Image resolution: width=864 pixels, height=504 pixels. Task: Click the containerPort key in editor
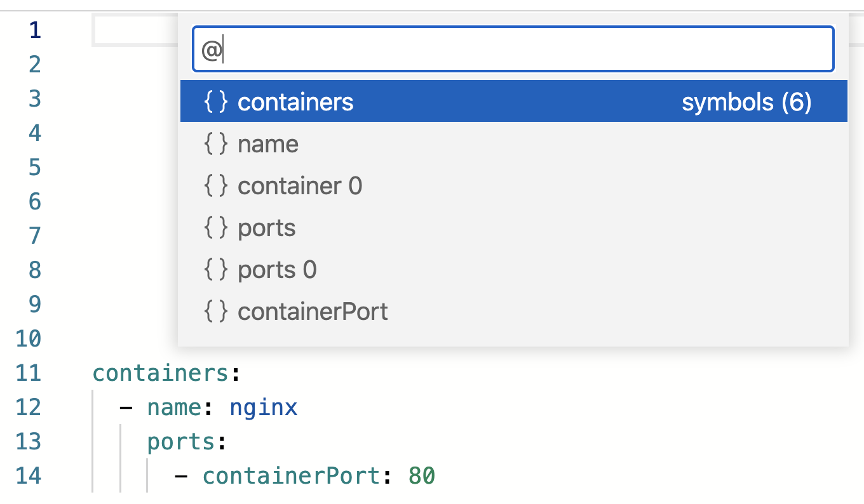290,475
